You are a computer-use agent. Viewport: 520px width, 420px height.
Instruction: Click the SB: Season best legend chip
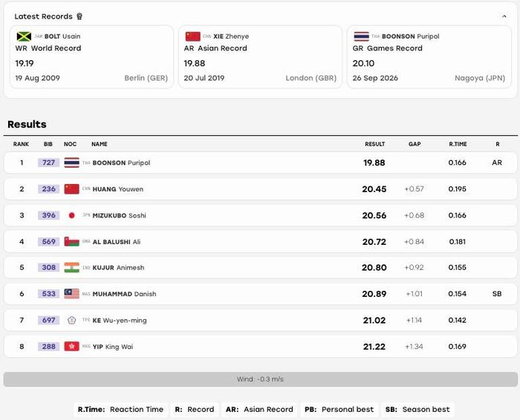417,410
